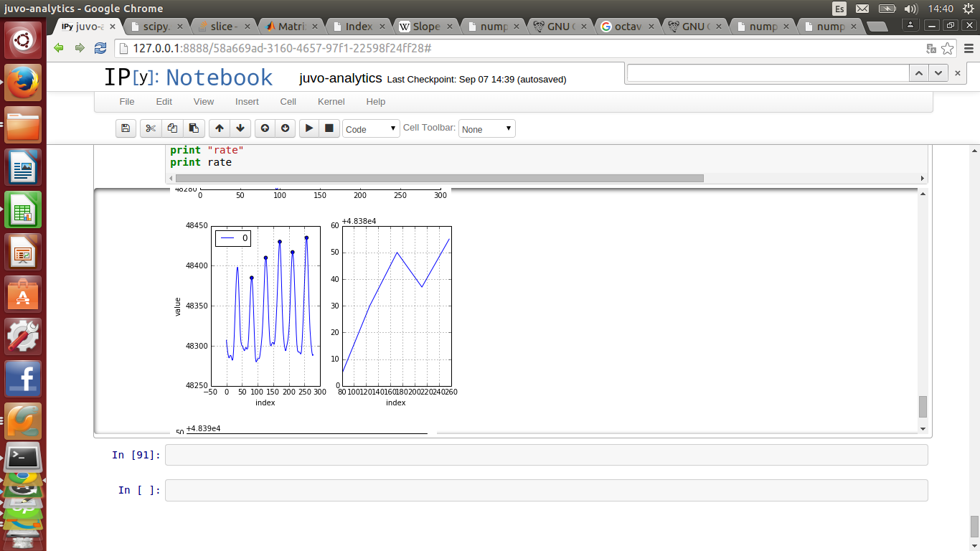
Task: Cut the selected cell with scissors icon
Action: point(150,128)
